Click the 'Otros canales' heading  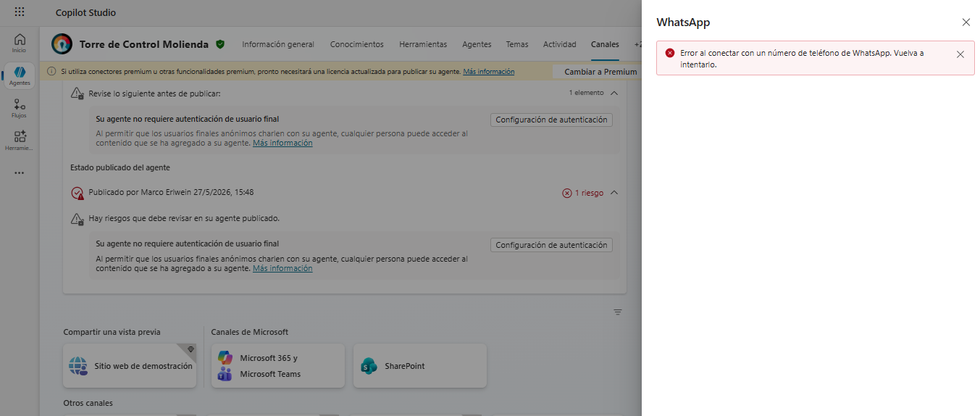tap(88, 403)
